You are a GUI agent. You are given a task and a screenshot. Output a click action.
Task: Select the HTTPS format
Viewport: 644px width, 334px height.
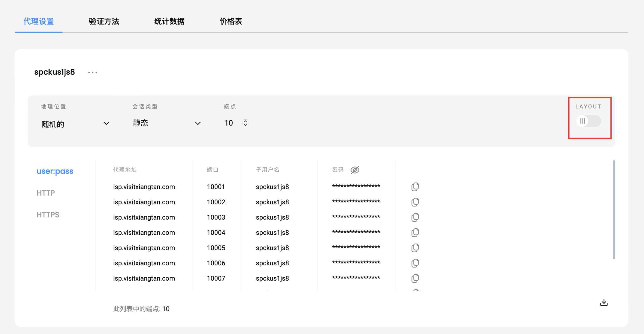48,215
